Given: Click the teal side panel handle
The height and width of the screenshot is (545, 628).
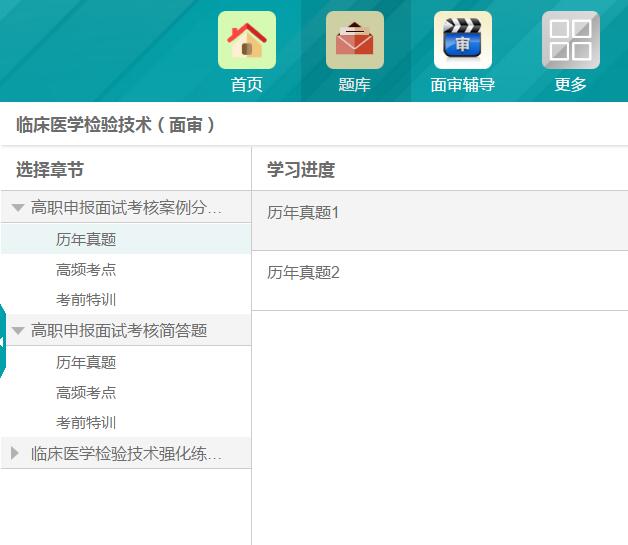Looking at the screenshot, I should tap(2, 341).
